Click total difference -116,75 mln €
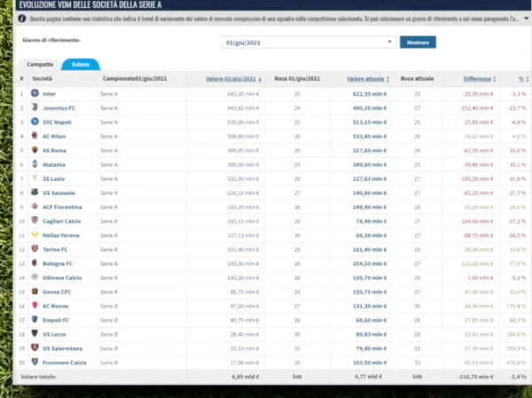 coord(475,377)
